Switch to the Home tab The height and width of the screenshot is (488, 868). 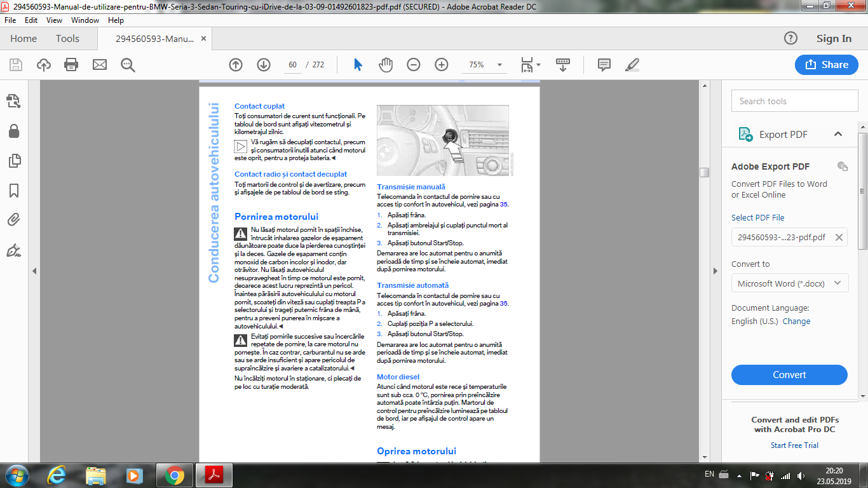click(x=24, y=39)
